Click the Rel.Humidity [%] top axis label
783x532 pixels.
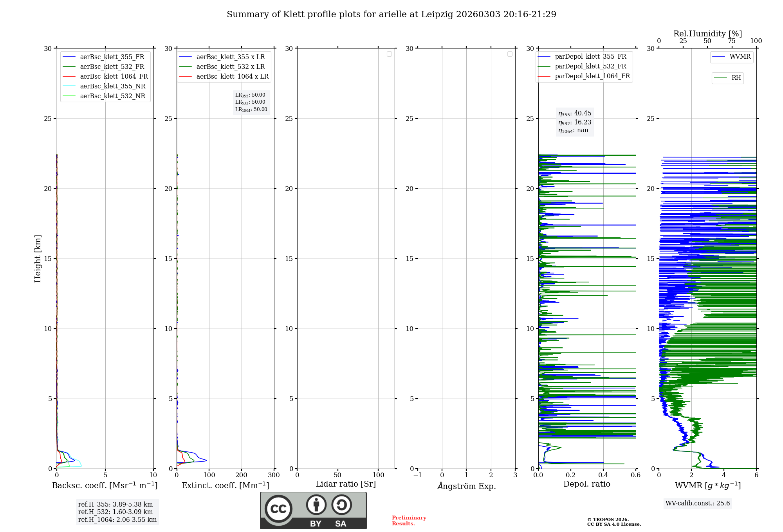pyautogui.click(x=707, y=34)
